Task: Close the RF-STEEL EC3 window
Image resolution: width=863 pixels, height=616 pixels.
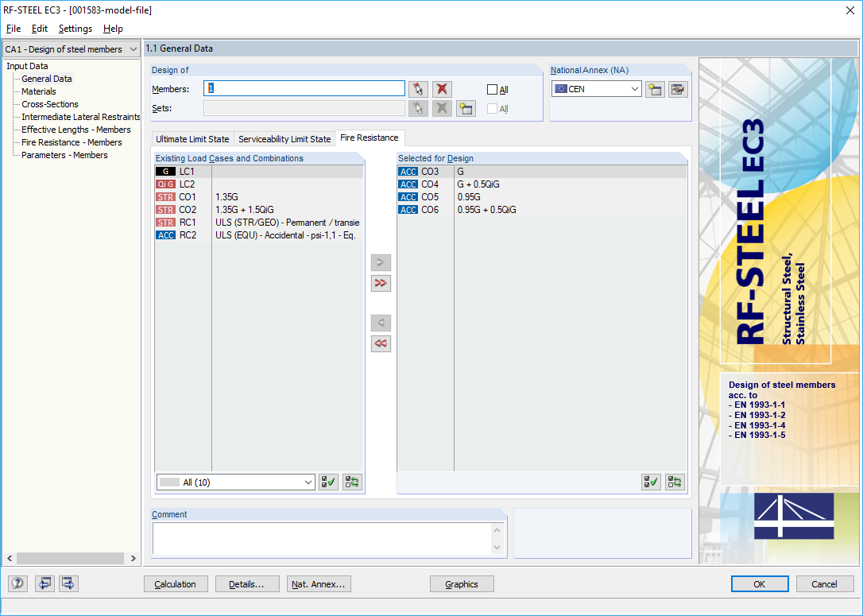Action: (849, 10)
